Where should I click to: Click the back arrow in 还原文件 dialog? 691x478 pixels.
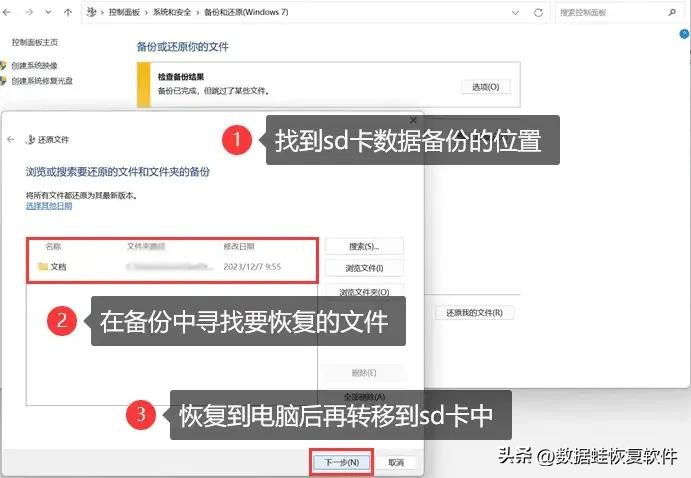[11, 140]
